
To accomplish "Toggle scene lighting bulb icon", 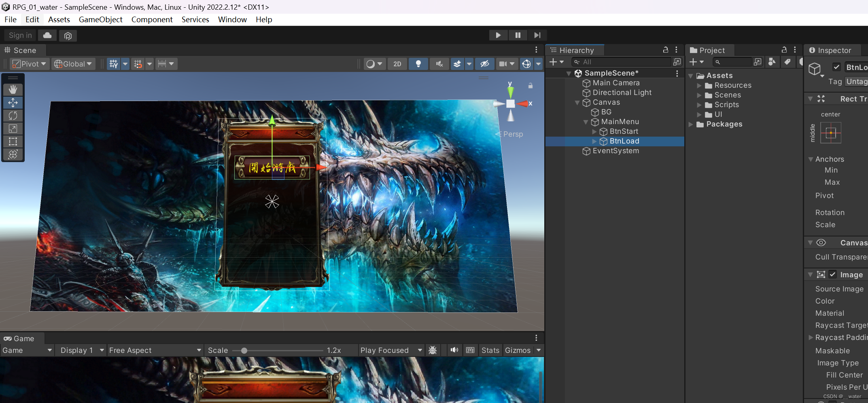I will (418, 64).
